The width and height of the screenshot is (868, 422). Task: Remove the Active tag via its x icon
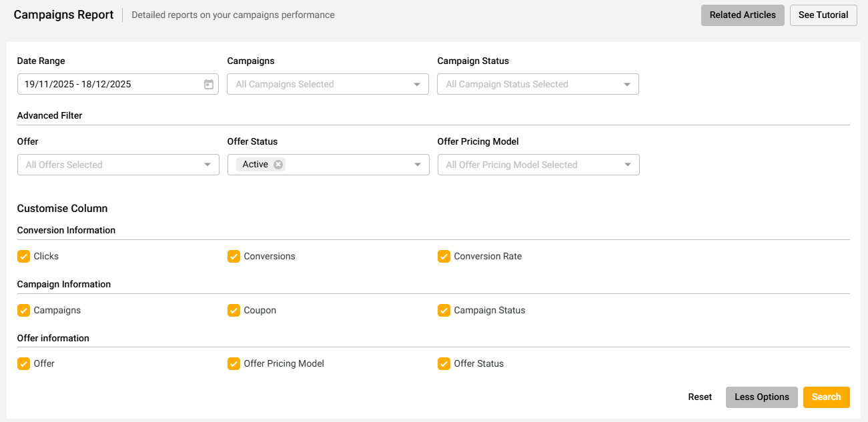(x=278, y=165)
